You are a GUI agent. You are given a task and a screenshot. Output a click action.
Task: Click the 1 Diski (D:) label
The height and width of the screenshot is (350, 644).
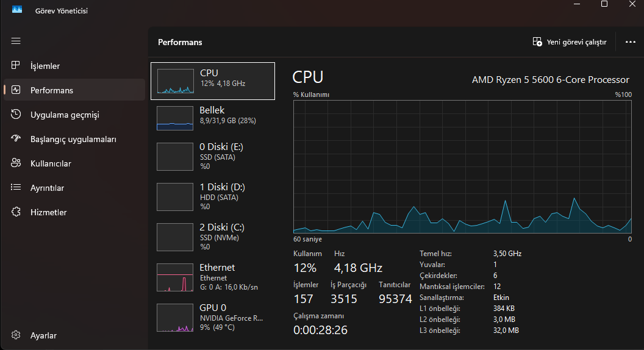(222, 187)
